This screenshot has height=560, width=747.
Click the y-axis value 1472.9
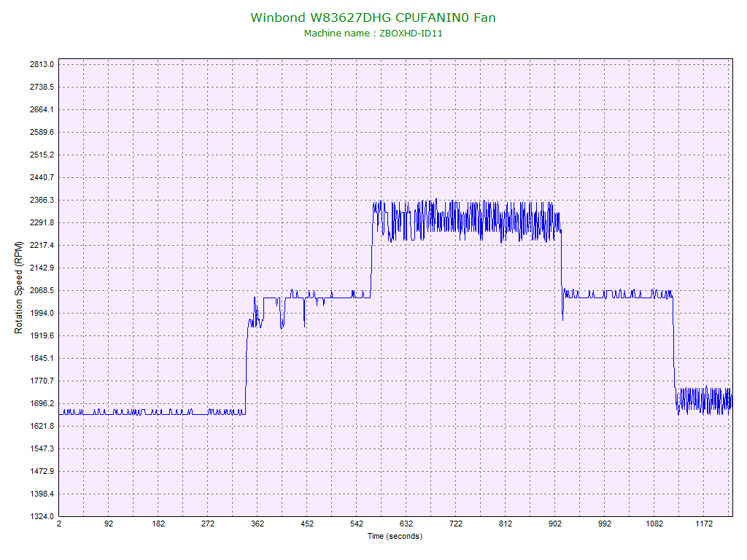(x=42, y=472)
